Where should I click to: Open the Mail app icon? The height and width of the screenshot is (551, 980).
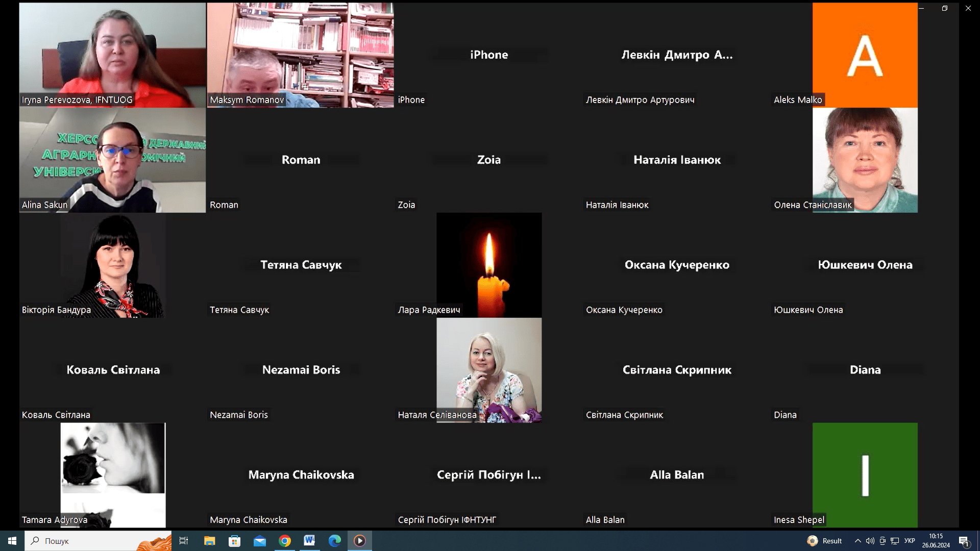[x=259, y=541]
